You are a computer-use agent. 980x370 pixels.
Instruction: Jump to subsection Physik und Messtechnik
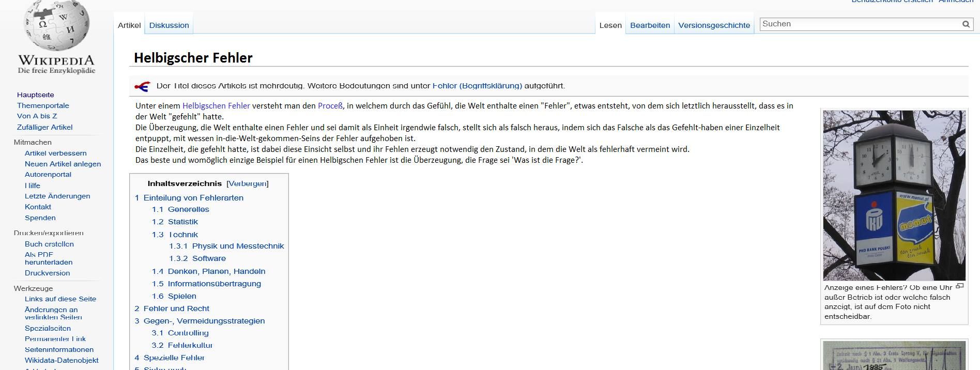click(x=238, y=246)
